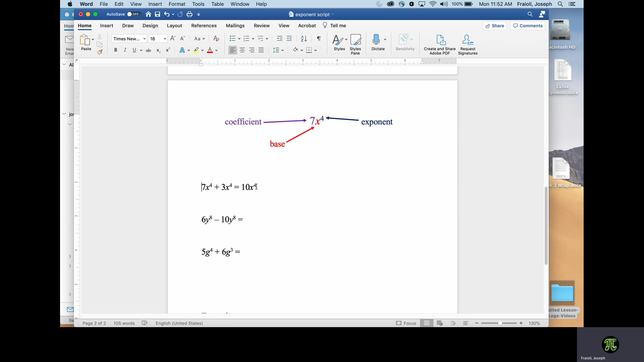Click the Home icon in title bar
The height and width of the screenshot is (362, 644).
point(148,14)
